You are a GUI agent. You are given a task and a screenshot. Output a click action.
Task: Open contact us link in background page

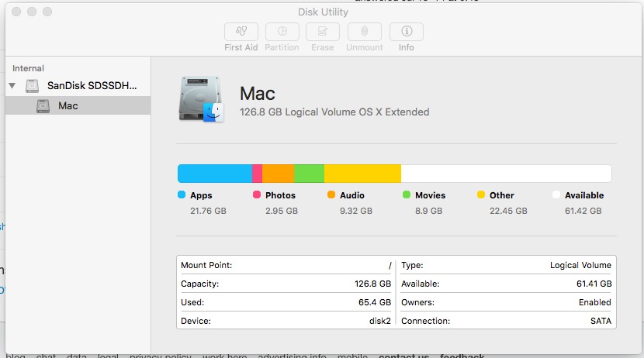click(403, 356)
